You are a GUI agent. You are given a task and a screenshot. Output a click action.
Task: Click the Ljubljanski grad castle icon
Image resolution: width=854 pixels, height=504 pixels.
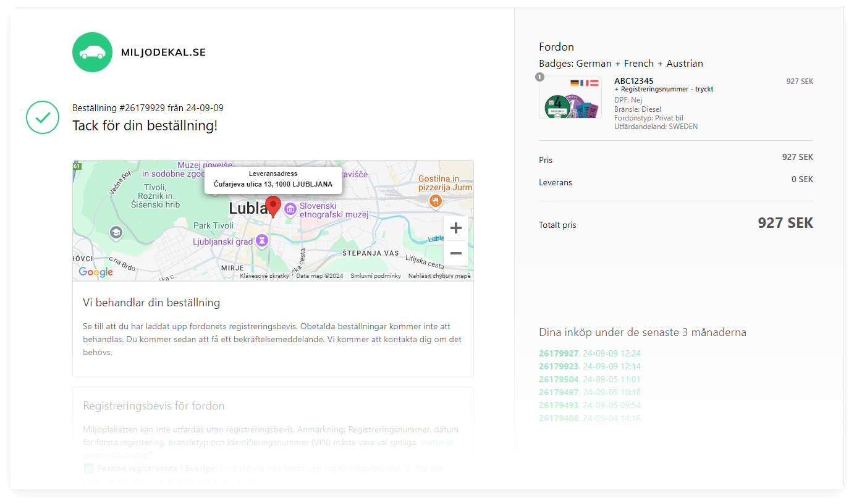pos(262,240)
